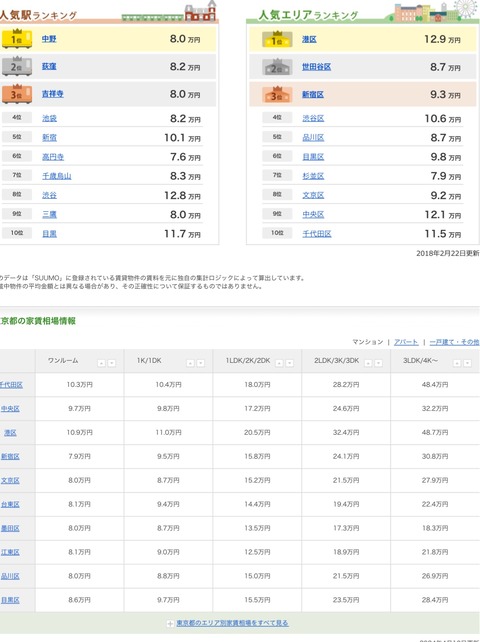Sort 3LDK/4K~ column descending arrow

pos(467,363)
